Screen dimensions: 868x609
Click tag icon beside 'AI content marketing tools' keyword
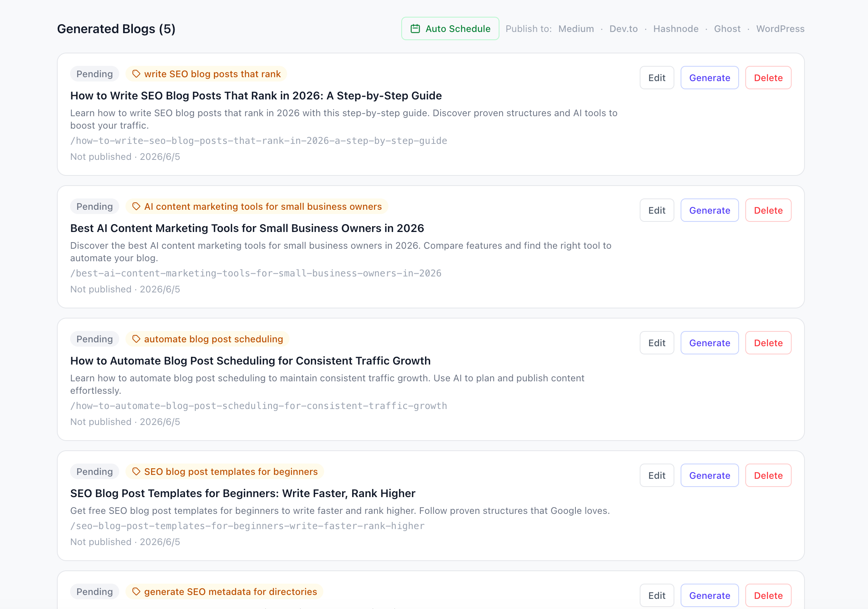(x=136, y=206)
